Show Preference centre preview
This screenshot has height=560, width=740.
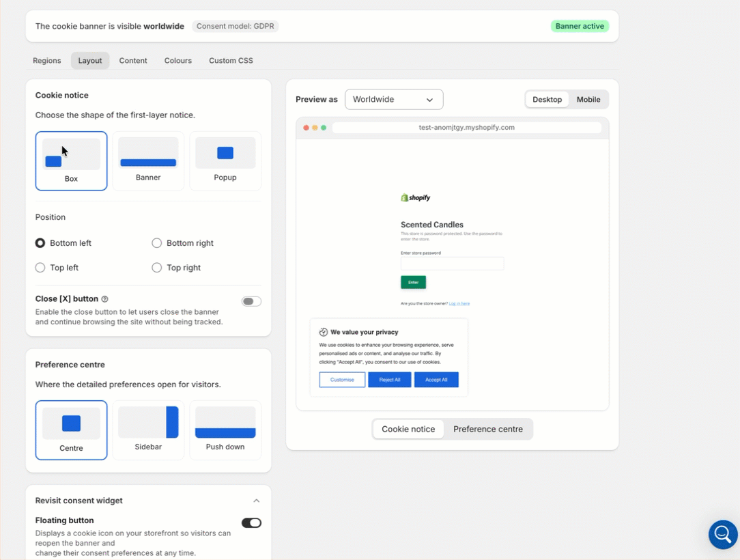tap(488, 429)
